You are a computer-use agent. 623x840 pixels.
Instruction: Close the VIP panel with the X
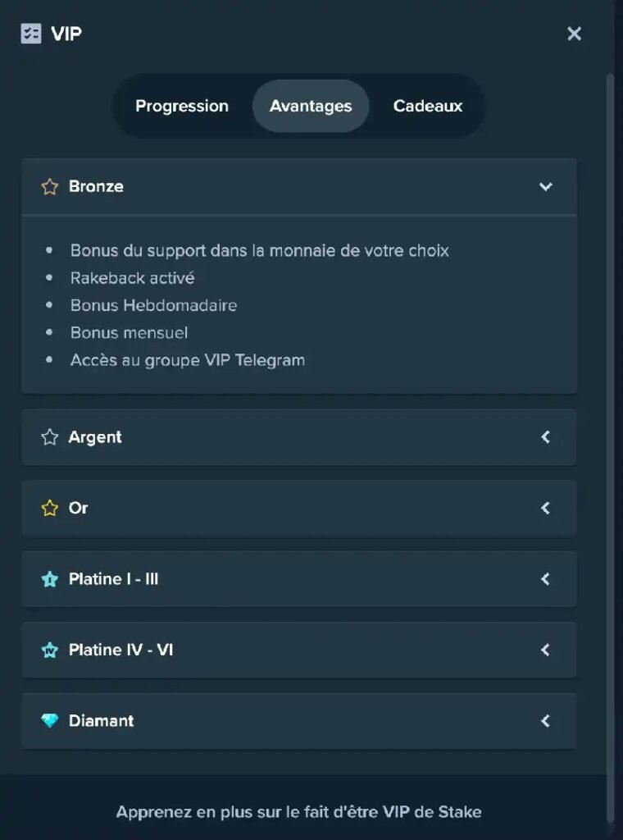(574, 34)
